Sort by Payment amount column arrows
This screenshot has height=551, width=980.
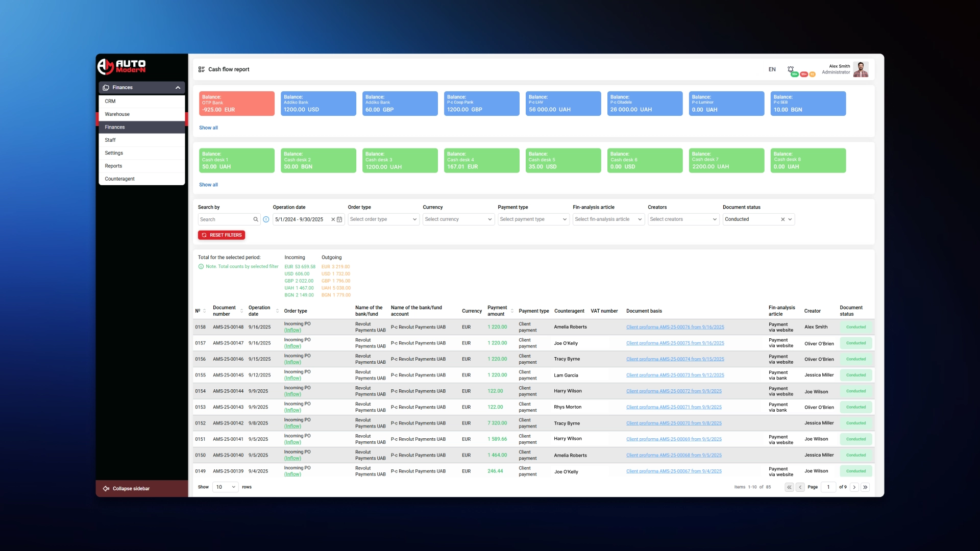coord(512,311)
